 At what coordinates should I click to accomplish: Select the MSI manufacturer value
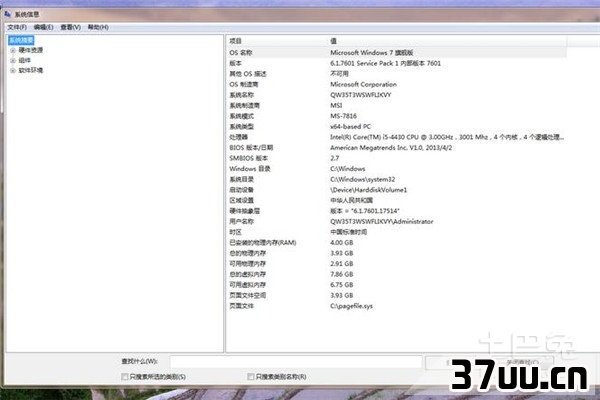336,105
